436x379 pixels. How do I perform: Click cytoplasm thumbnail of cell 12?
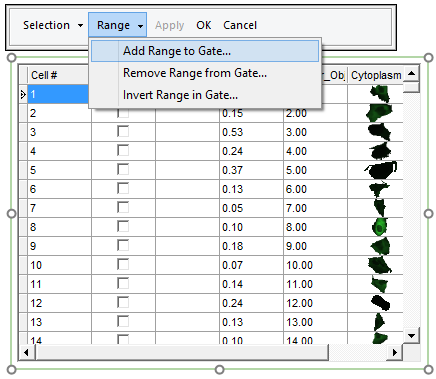coord(380,303)
